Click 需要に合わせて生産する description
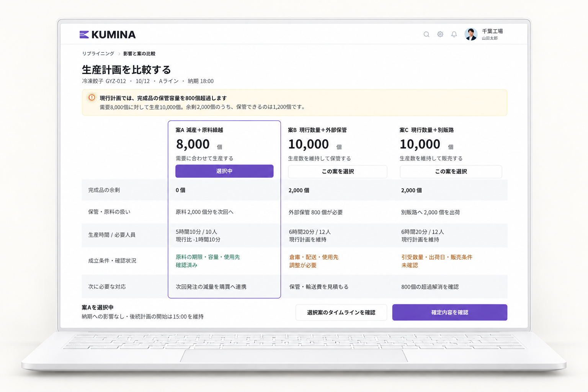 (x=204, y=158)
